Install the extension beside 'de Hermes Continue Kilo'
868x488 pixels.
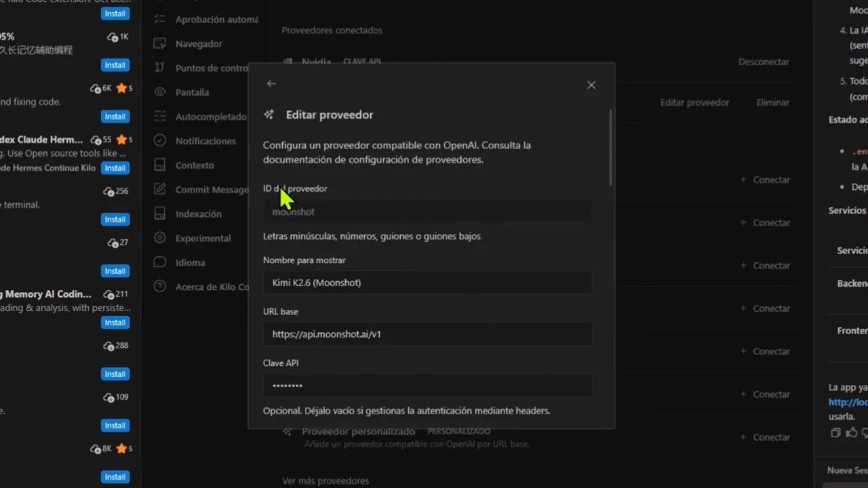pos(115,168)
